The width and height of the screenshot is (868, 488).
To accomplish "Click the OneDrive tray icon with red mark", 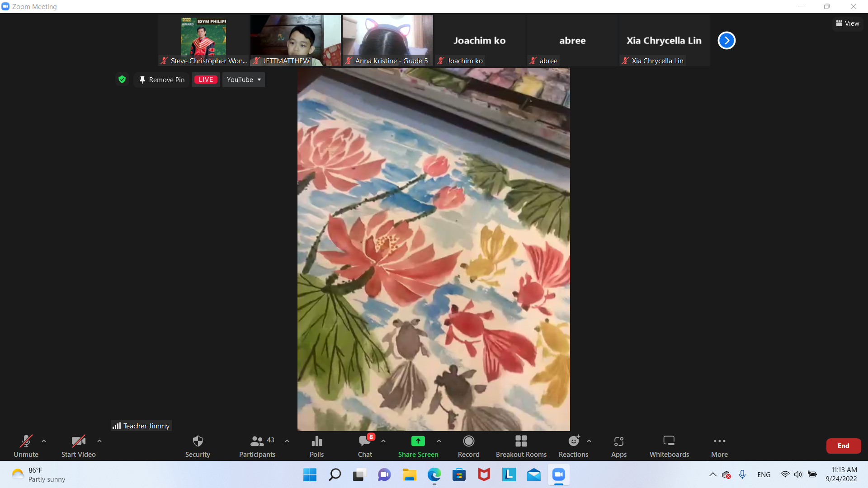I will click(726, 475).
